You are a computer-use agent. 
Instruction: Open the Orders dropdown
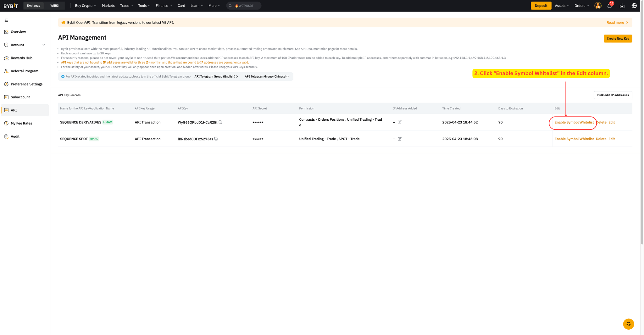[582, 6]
